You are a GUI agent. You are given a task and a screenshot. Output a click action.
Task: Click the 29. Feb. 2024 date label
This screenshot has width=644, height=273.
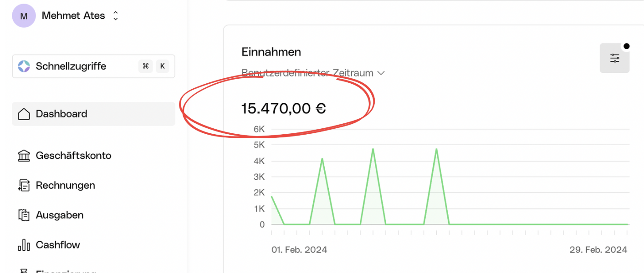598,249
